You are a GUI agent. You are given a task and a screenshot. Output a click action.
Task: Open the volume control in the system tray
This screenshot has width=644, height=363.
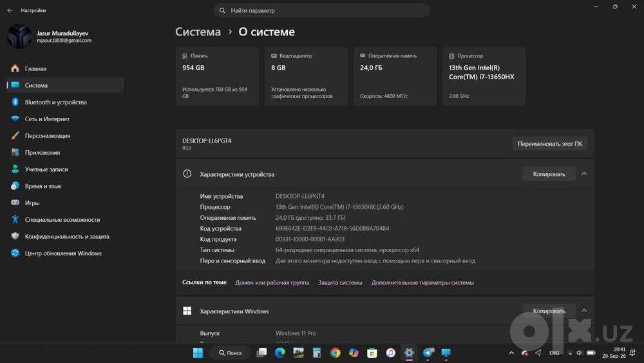[x=580, y=353]
